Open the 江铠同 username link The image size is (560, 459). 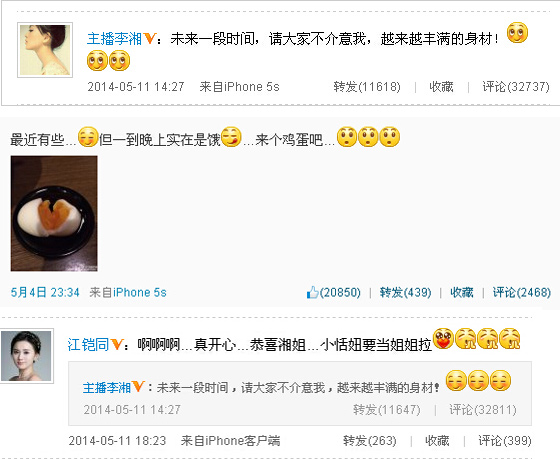88,345
